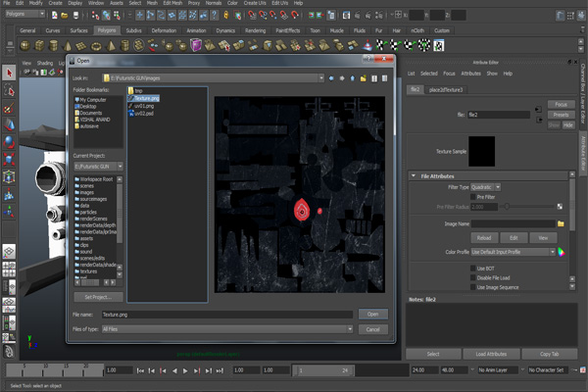Click the new scene icon
588x392 pixels.
(54, 16)
